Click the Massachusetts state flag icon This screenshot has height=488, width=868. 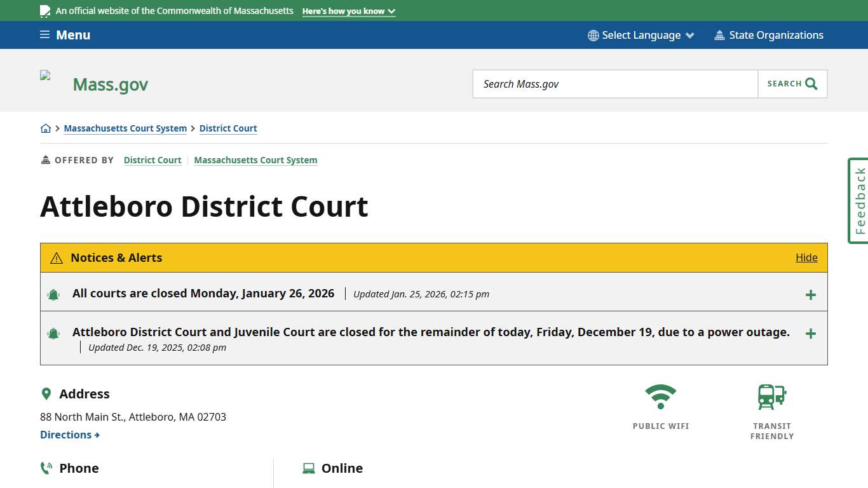44,10
